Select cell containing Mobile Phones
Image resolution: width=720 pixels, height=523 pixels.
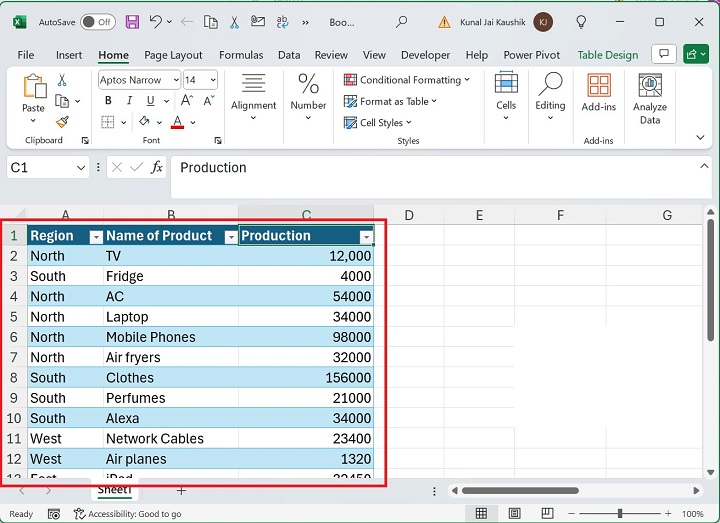(171, 337)
